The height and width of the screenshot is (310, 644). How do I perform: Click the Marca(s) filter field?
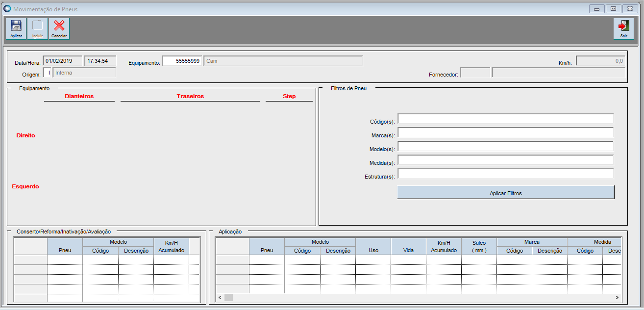pos(505,132)
